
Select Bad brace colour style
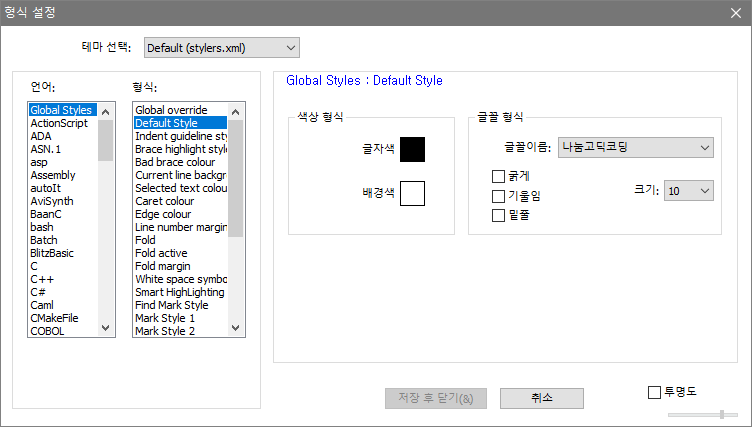coord(180,162)
